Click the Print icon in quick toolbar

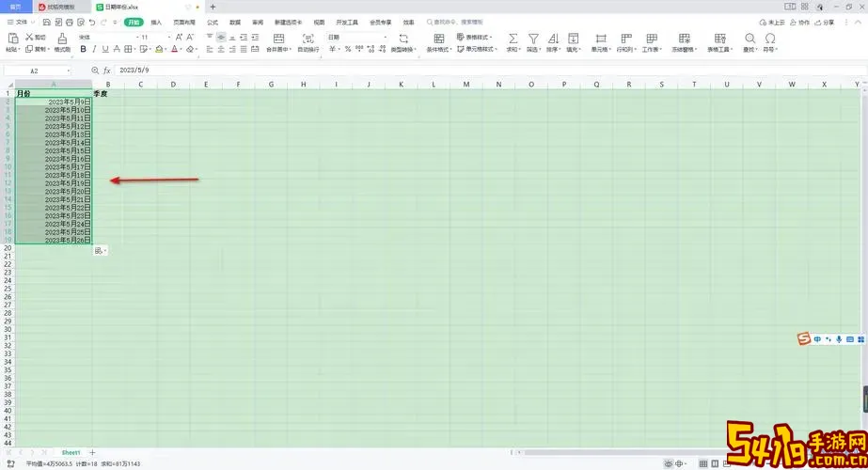tap(70, 23)
